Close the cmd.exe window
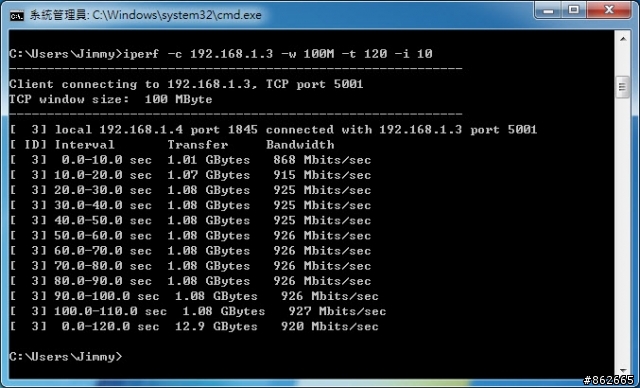Image resolution: width=640 pixels, height=388 pixels. (609, 10)
